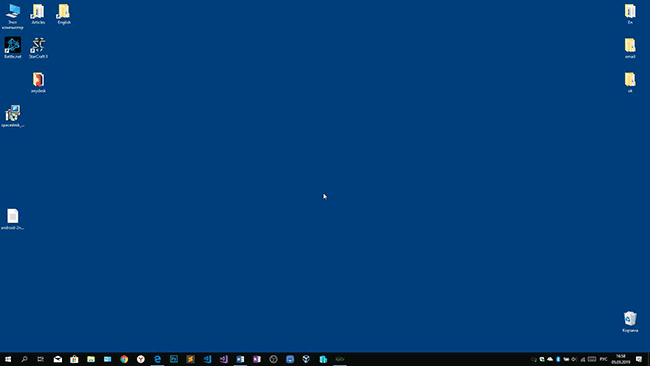
Task: Open OneNote from the taskbar
Action: pos(257,359)
